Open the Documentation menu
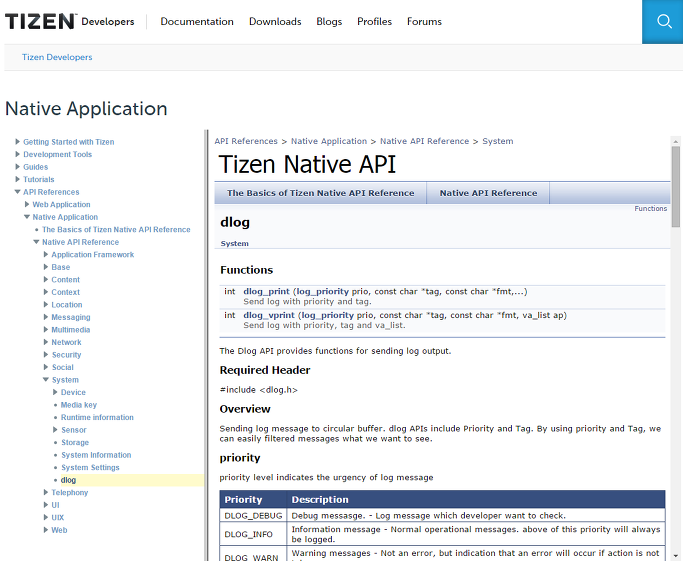The image size is (683, 561). 197,21
